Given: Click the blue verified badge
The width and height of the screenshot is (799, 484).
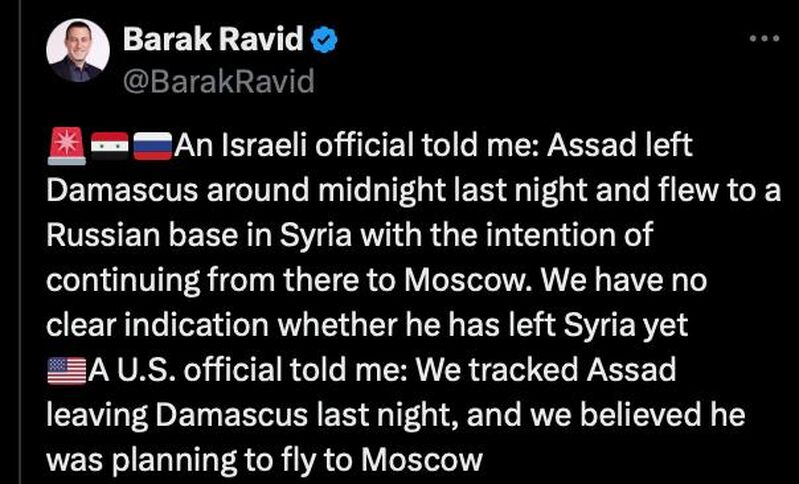Looking at the screenshot, I should [x=325, y=40].
